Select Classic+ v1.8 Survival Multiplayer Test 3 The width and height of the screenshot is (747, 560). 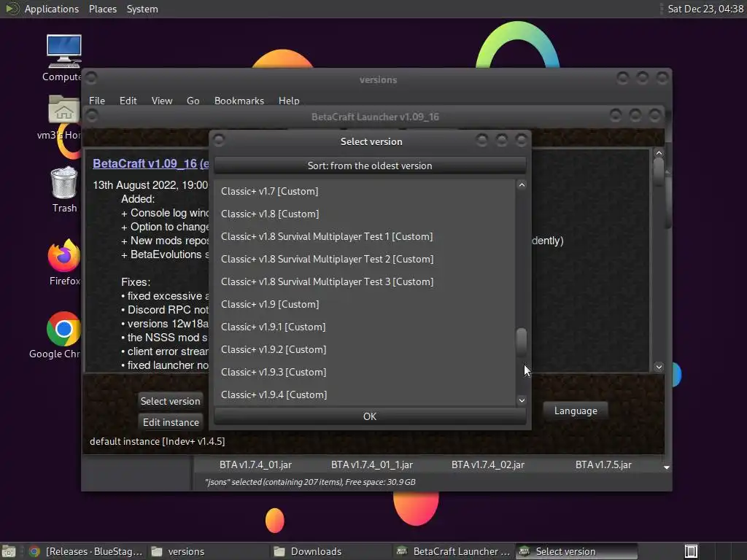click(365, 281)
